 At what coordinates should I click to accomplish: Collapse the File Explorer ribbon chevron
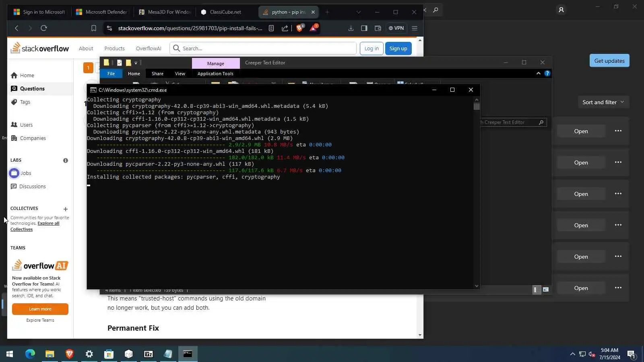coord(539,73)
